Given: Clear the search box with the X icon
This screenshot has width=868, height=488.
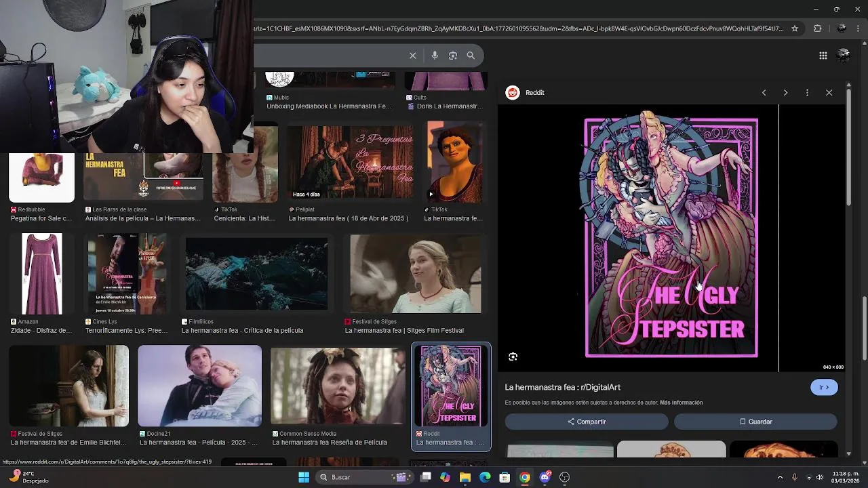Looking at the screenshot, I should point(412,56).
